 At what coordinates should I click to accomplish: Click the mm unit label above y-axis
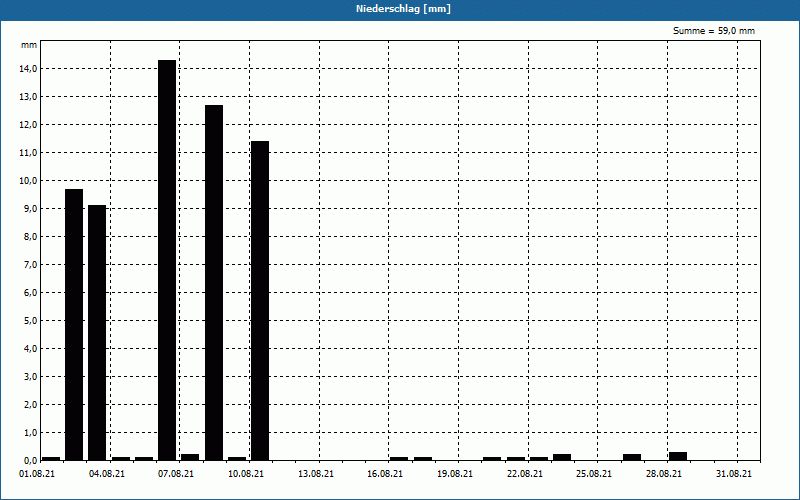29,45
